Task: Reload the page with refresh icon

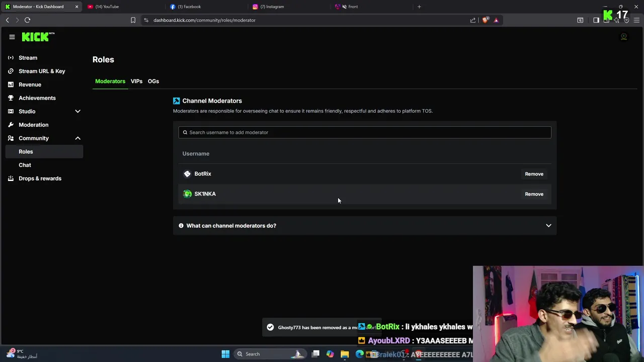Action: [27, 20]
